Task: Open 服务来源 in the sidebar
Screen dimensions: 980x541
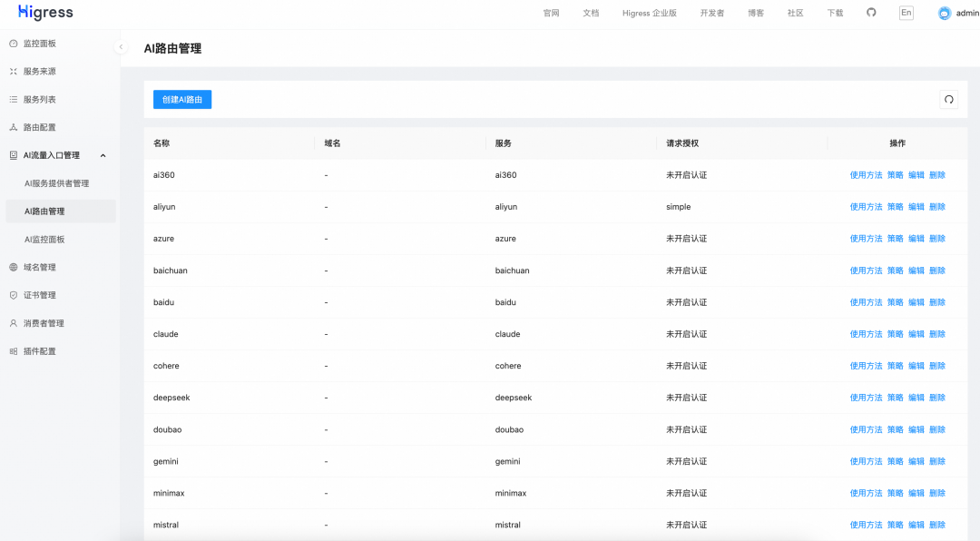Action: pos(39,72)
